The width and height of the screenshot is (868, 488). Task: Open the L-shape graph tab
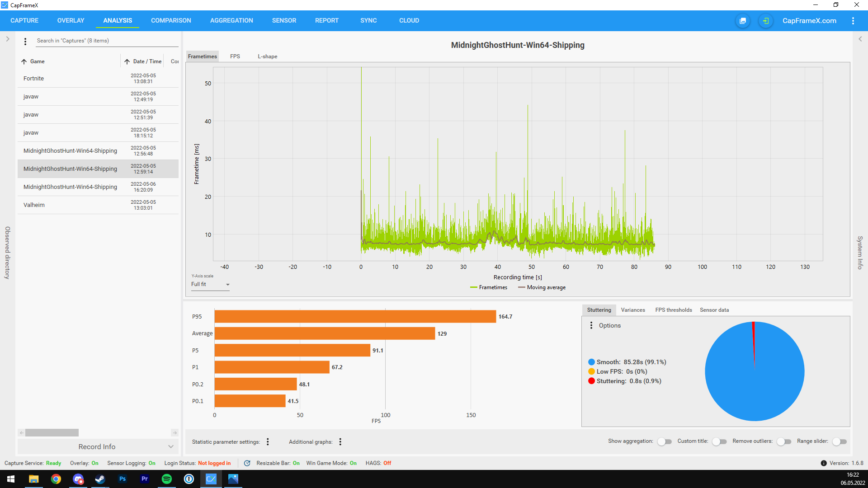click(x=267, y=56)
